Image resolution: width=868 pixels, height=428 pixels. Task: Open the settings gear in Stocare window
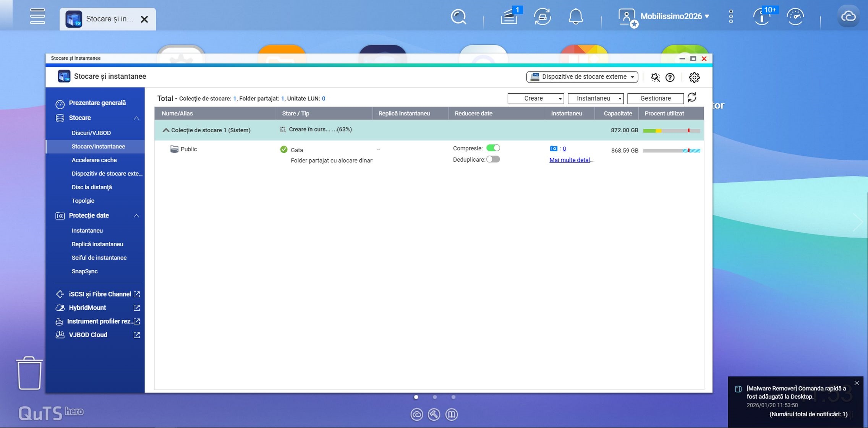[x=694, y=77]
